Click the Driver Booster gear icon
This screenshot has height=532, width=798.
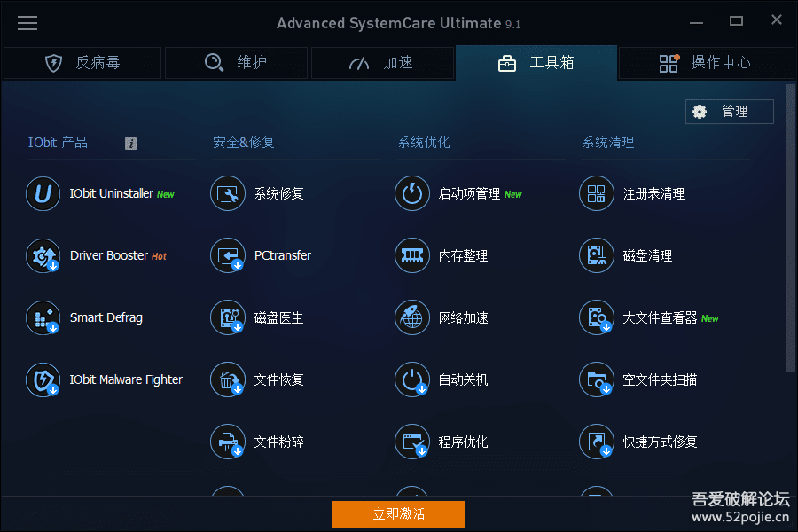coord(43,255)
